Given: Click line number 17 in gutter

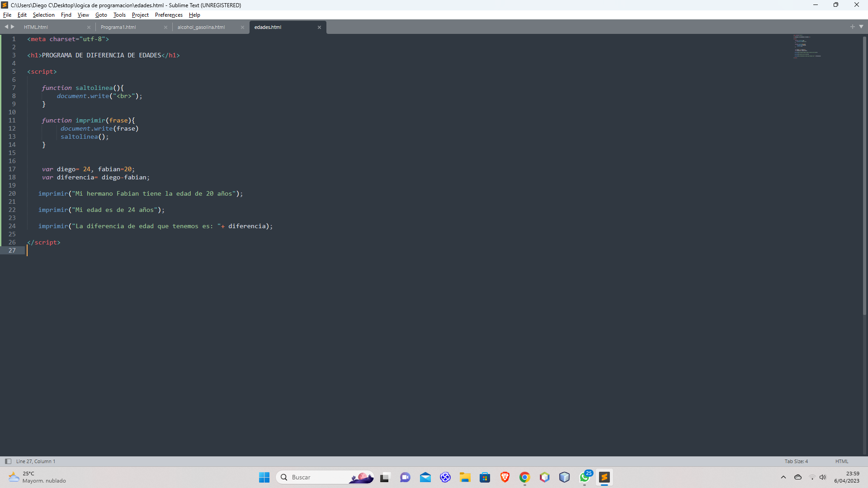Looking at the screenshot, I should coord(12,169).
